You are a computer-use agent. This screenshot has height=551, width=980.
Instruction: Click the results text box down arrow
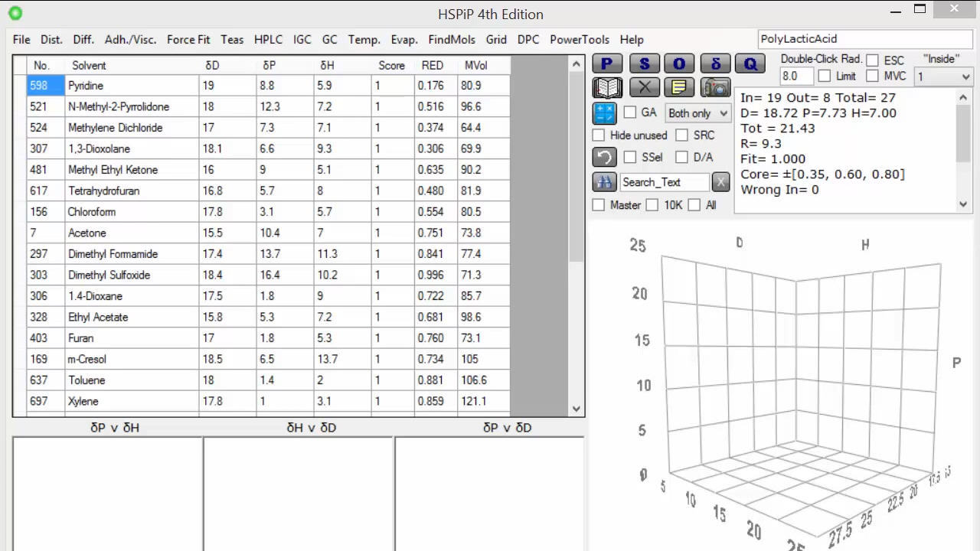[x=964, y=204]
